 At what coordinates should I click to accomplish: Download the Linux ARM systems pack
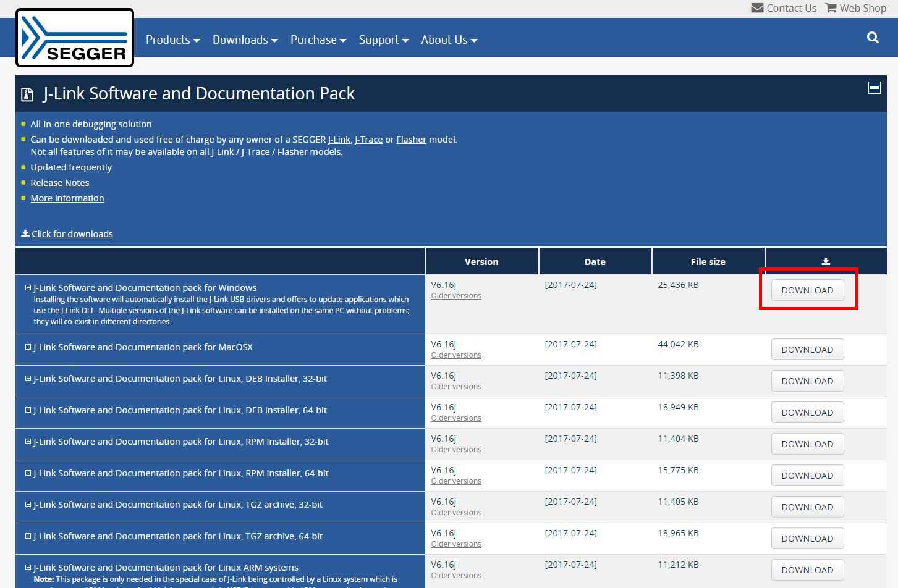pyautogui.click(x=807, y=570)
